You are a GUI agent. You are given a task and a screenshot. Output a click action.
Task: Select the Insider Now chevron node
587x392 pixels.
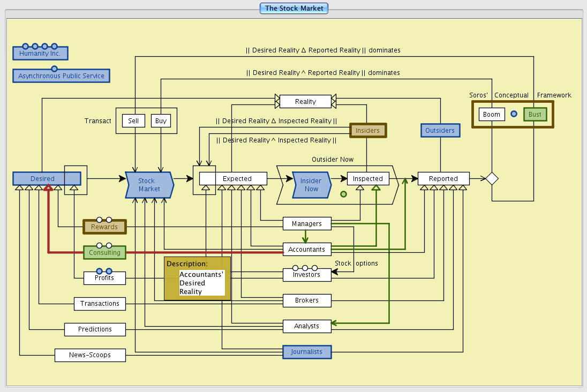coord(311,185)
